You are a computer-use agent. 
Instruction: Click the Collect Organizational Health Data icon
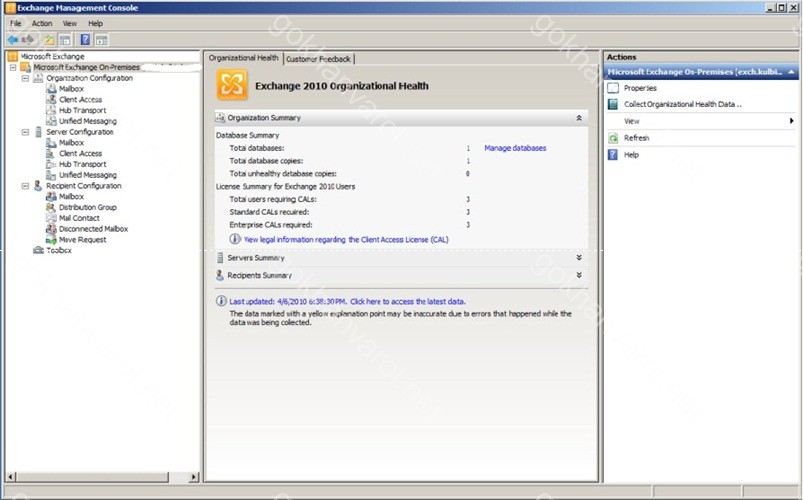613,104
